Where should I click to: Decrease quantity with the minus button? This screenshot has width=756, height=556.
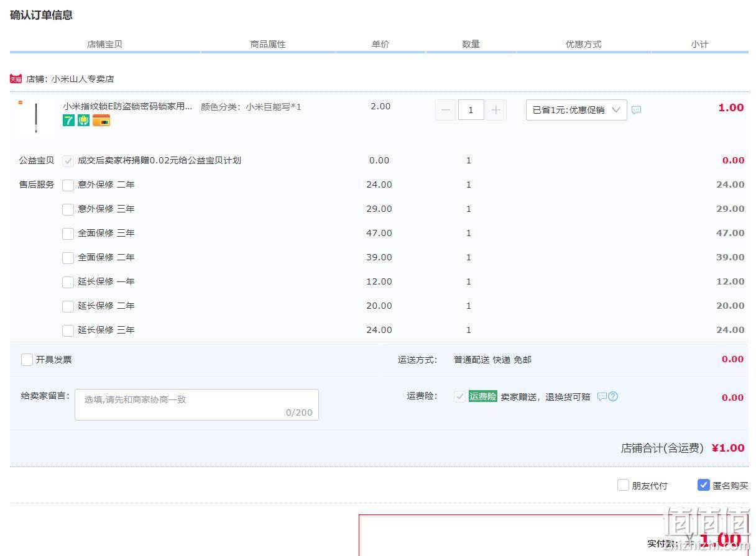(x=445, y=110)
